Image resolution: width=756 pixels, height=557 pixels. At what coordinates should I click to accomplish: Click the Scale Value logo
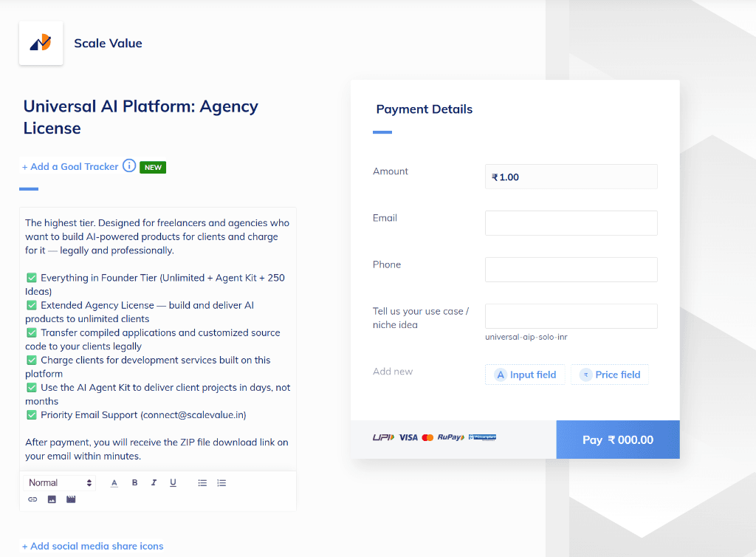(x=41, y=43)
